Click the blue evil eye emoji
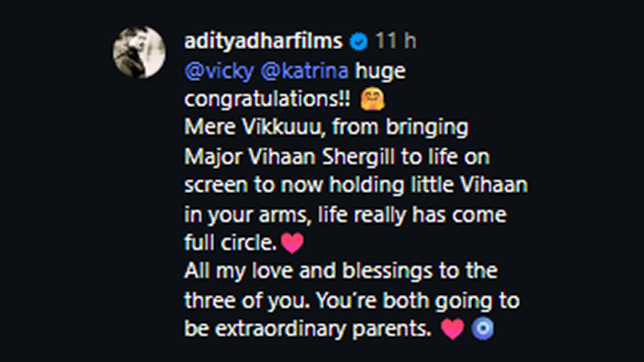Viewport: 644px width, 362px height. [x=481, y=329]
